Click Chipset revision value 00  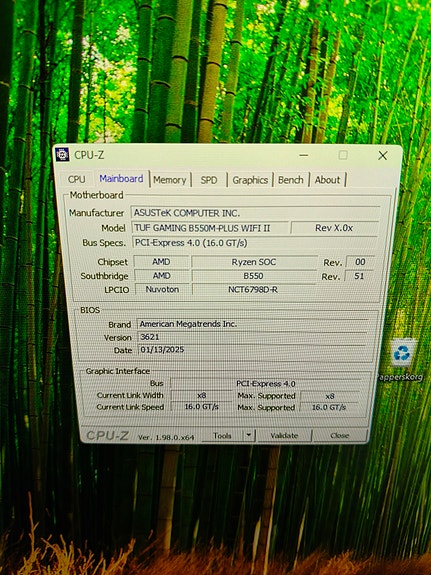pos(360,262)
